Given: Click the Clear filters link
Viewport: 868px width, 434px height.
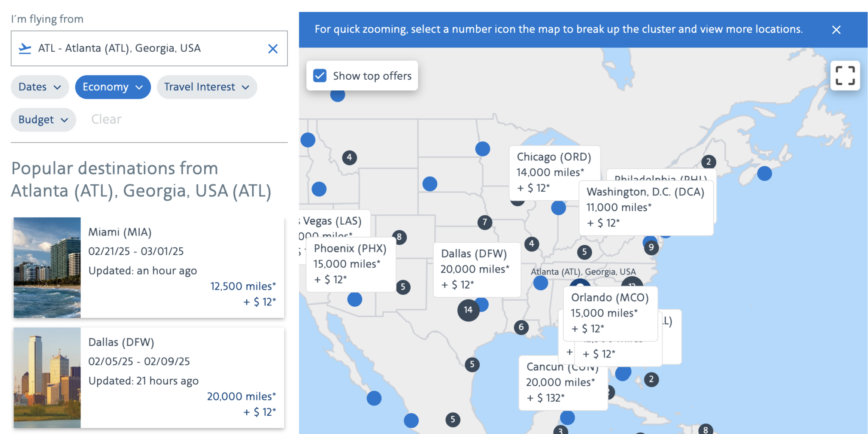Looking at the screenshot, I should click(106, 119).
